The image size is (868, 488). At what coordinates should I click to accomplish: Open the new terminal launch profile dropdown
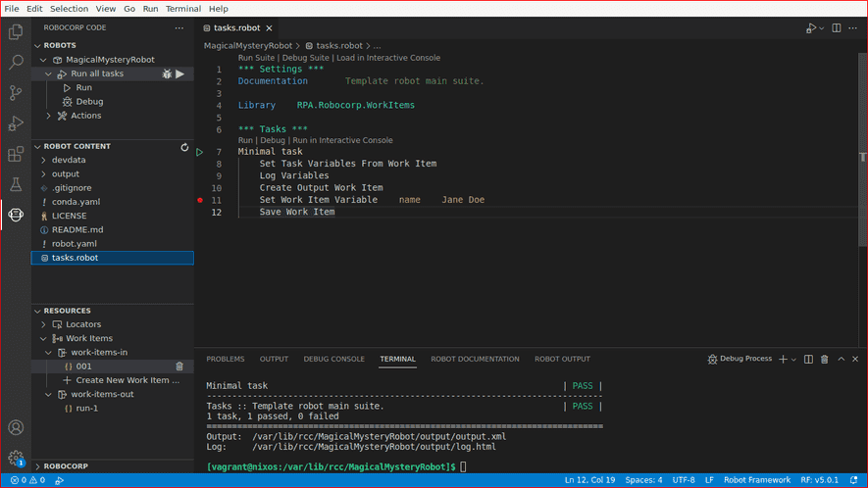point(793,359)
